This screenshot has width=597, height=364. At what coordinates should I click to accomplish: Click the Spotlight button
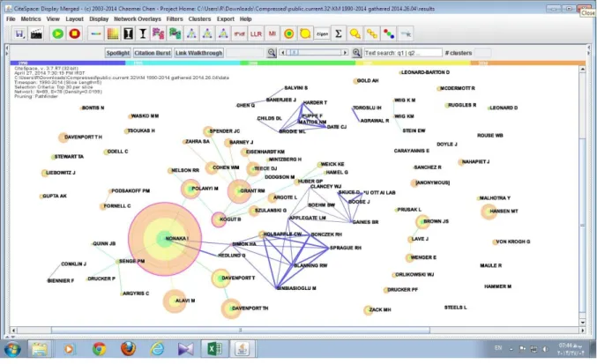(x=117, y=53)
